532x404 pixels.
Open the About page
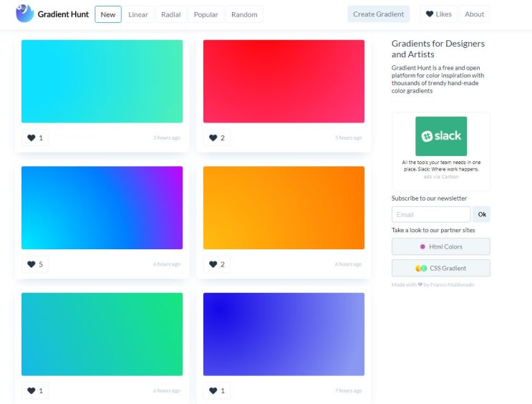474,14
